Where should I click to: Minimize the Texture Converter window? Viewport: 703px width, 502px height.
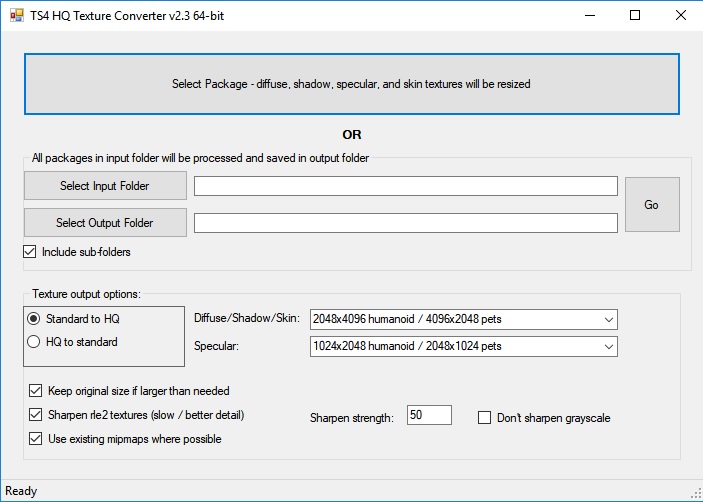pos(590,15)
